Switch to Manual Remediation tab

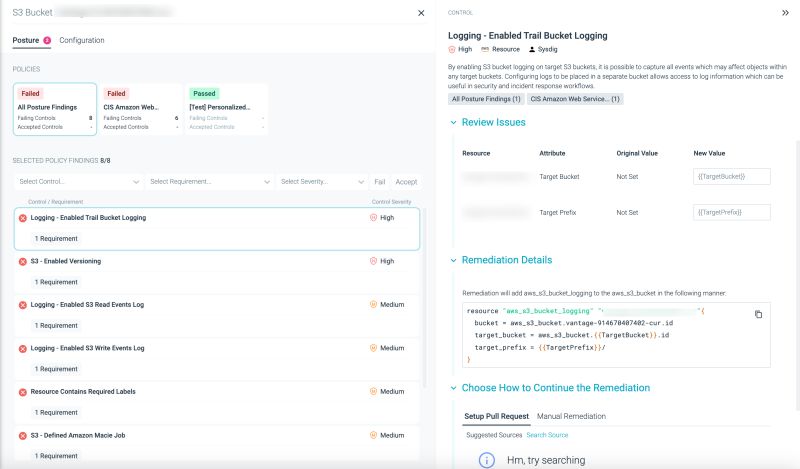[571, 416]
